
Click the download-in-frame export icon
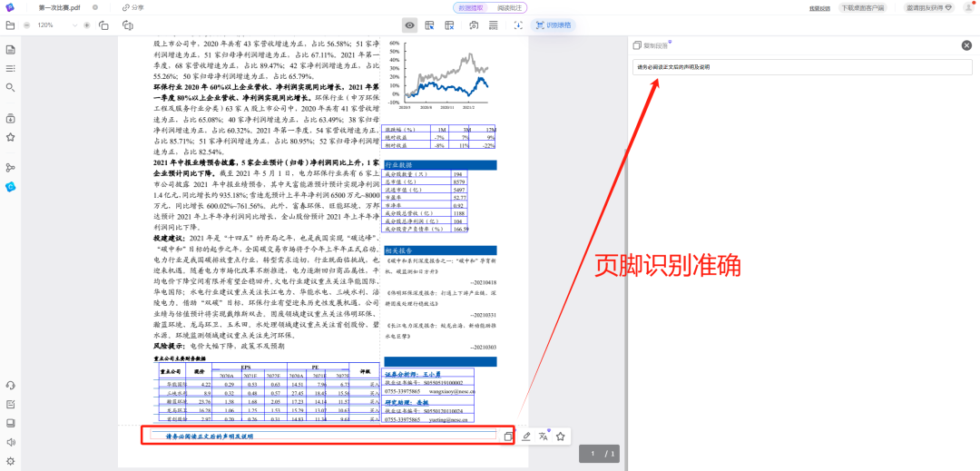click(517, 25)
